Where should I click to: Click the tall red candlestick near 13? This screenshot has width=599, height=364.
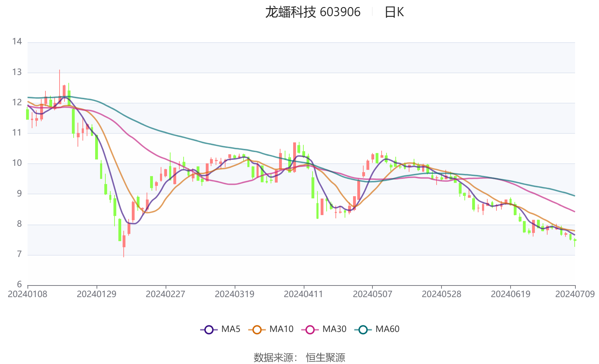tap(60, 87)
